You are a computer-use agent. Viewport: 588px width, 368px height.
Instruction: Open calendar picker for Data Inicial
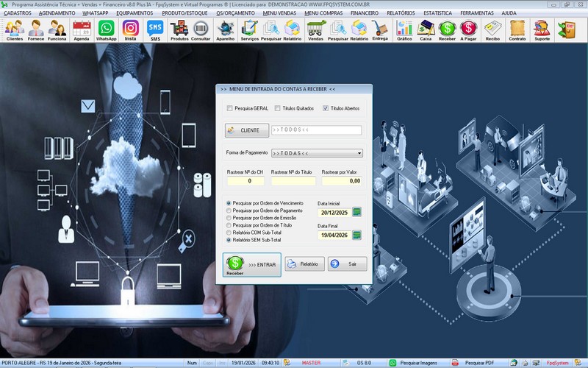point(357,212)
